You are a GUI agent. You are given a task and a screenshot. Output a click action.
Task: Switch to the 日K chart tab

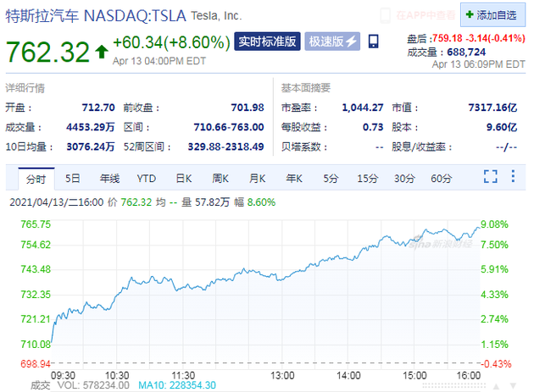click(184, 179)
